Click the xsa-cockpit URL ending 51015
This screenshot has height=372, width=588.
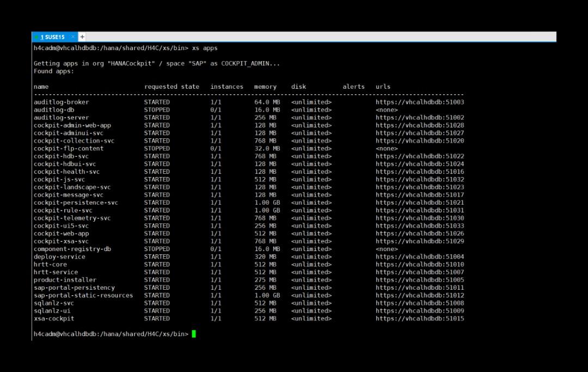click(x=420, y=319)
